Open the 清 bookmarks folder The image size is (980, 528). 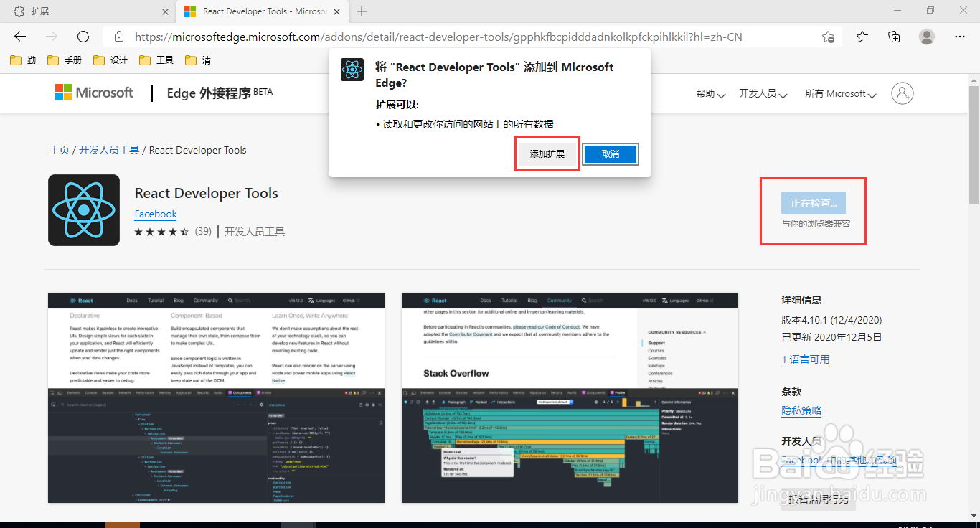pos(198,60)
